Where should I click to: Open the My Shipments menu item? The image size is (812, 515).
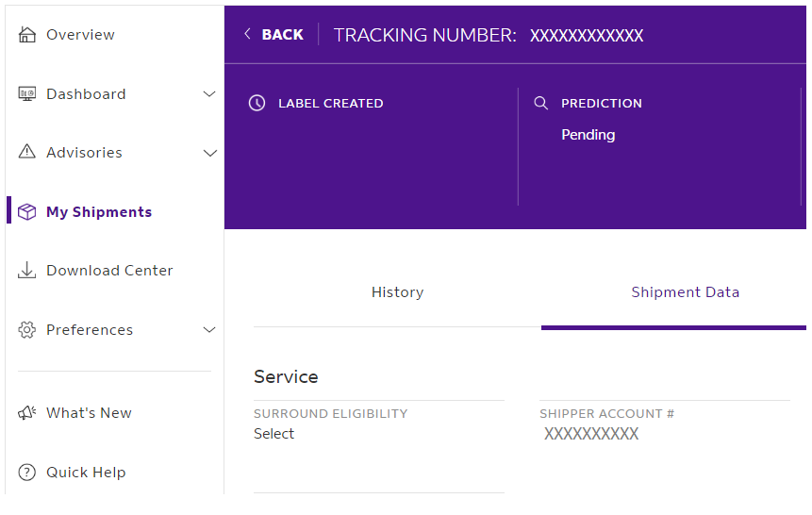pos(99,212)
